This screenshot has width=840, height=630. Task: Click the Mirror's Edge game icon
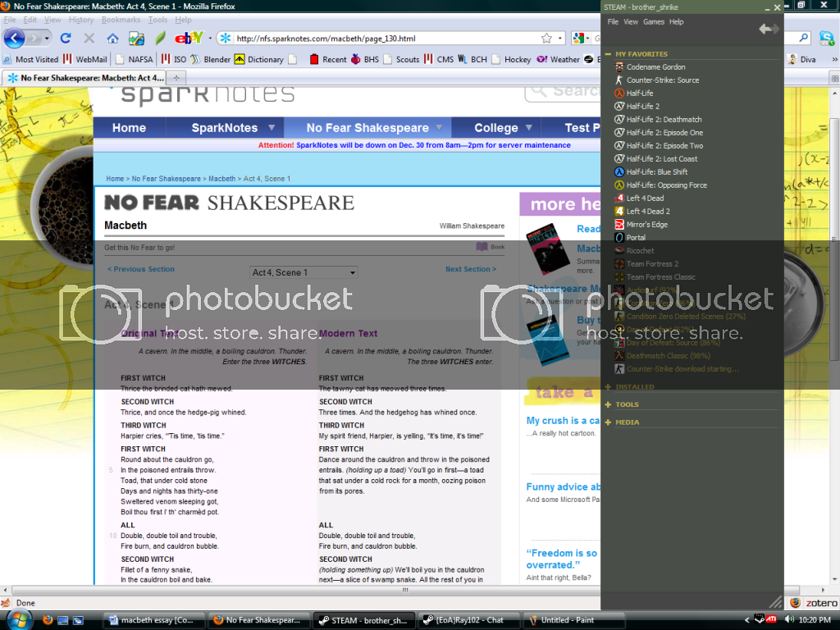pyautogui.click(x=619, y=225)
